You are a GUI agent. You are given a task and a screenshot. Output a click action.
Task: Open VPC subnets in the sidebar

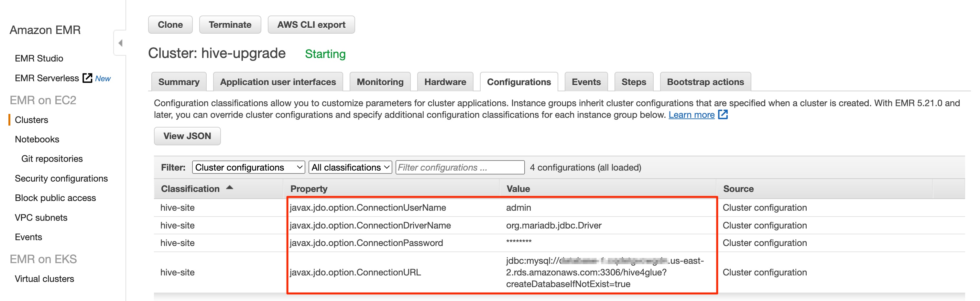(41, 218)
